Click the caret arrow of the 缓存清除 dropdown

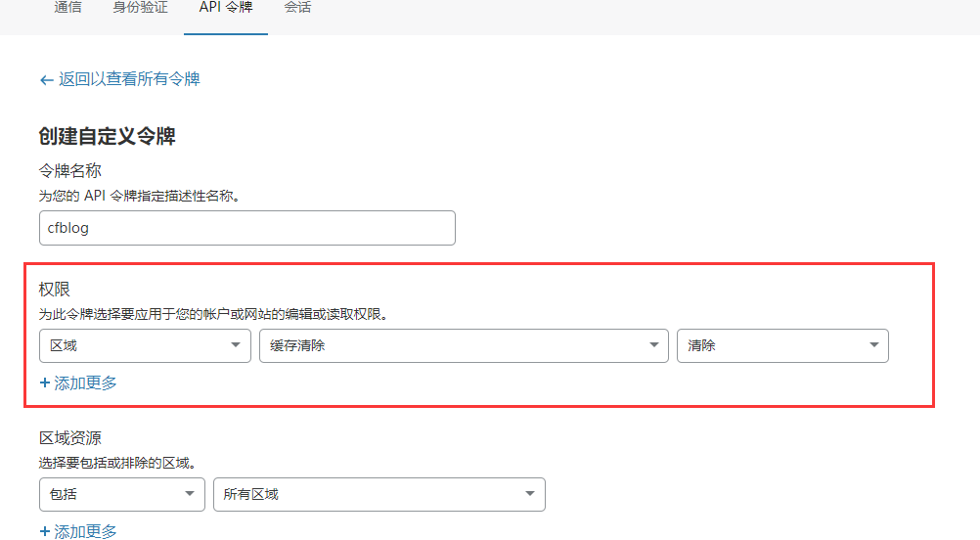click(x=653, y=345)
